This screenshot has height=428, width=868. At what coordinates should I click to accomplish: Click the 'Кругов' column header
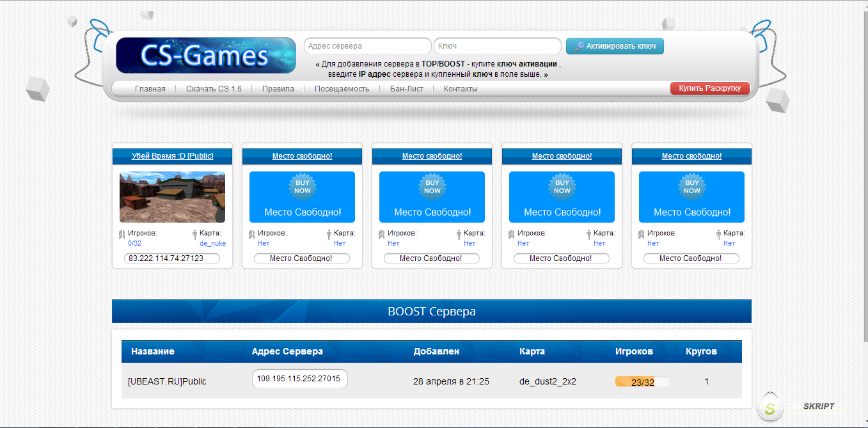tap(702, 351)
